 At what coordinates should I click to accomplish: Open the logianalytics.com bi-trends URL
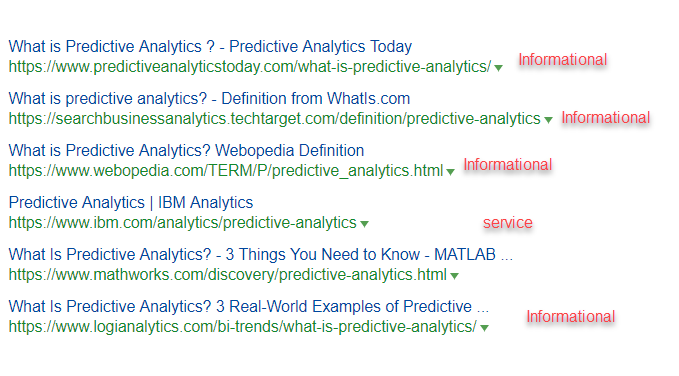[243, 327]
